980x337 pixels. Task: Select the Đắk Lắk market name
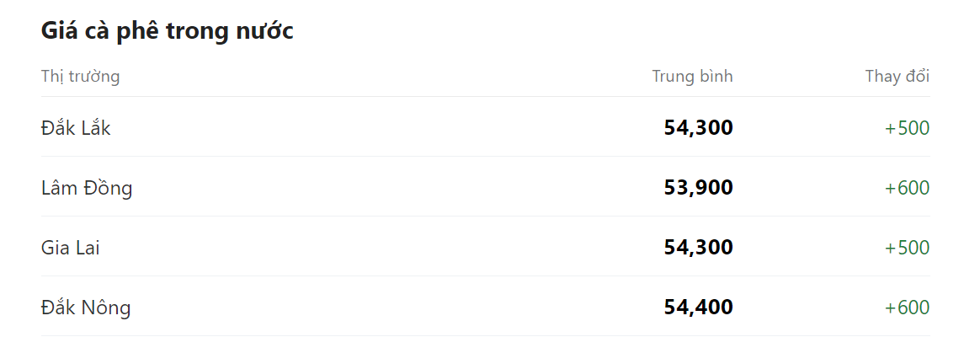(x=76, y=128)
